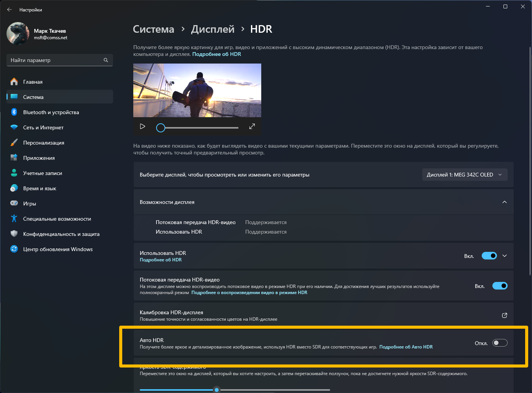Click the back arrow in Settings title bar
The image size is (532, 393).
[10, 10]
